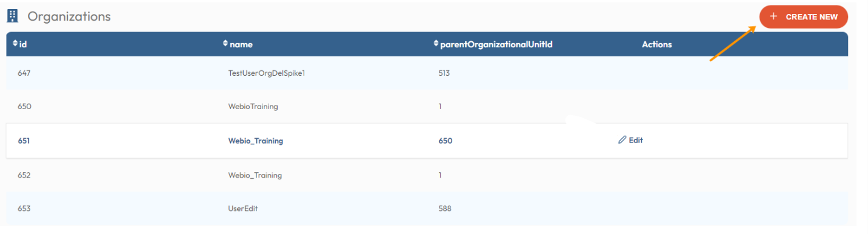Image resolution: width=868 pixels, height=234 pixels.
Task: Select the WebioTraining organization row
Action: tap(427, 106)
